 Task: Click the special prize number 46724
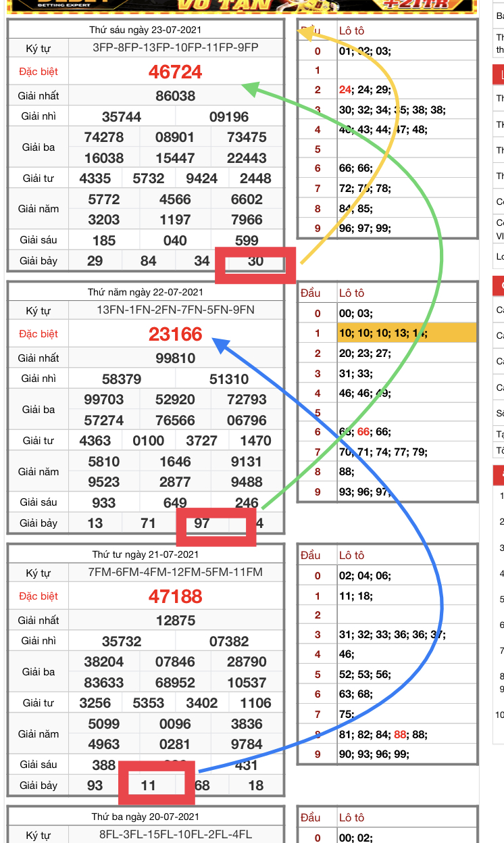point(176,72)
